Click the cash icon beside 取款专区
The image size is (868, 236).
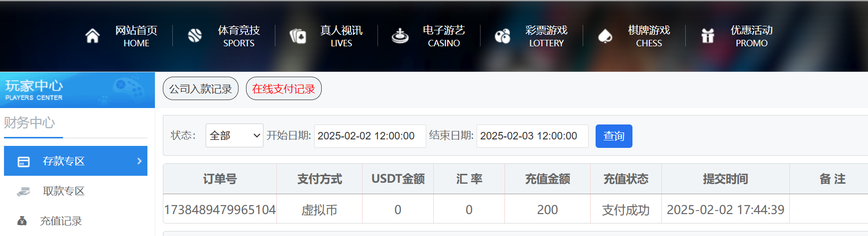click(x=23, y=191)
